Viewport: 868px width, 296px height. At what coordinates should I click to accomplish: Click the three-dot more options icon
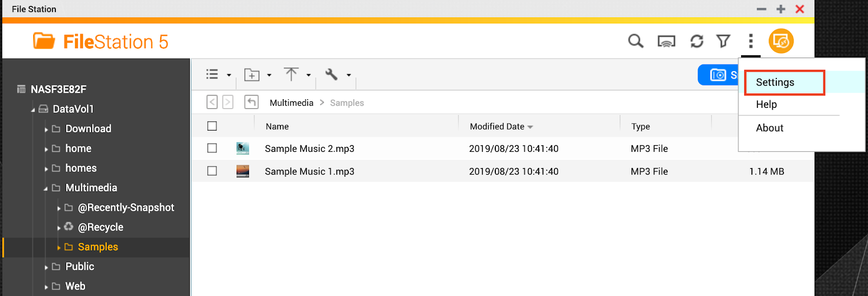(751, 41)
